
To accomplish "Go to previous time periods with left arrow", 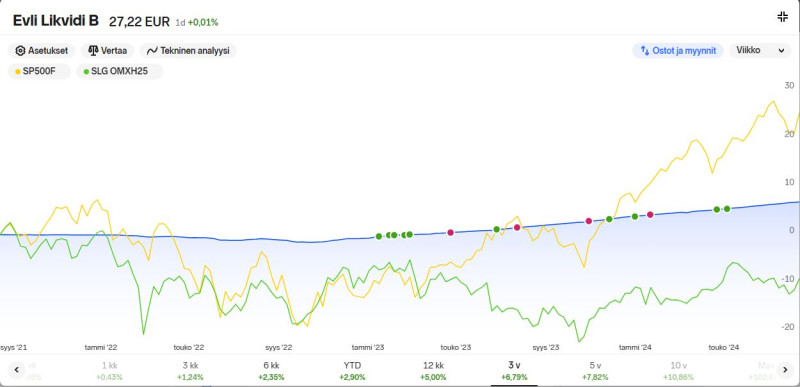I will (x=16, y=370).
